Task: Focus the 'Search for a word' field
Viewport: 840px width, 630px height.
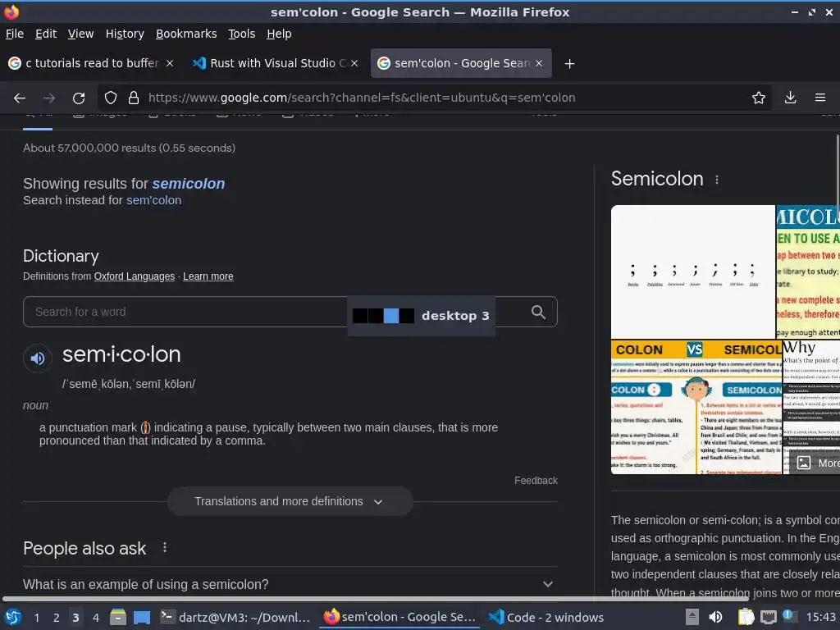Action: (290, 312)
